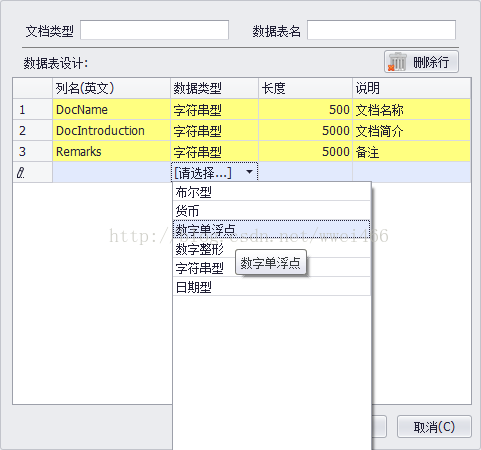The height and width of the screenshot is (450, 481).
Task: Click the 取消(C) cancel button
Action: click(x=434, y=426)
